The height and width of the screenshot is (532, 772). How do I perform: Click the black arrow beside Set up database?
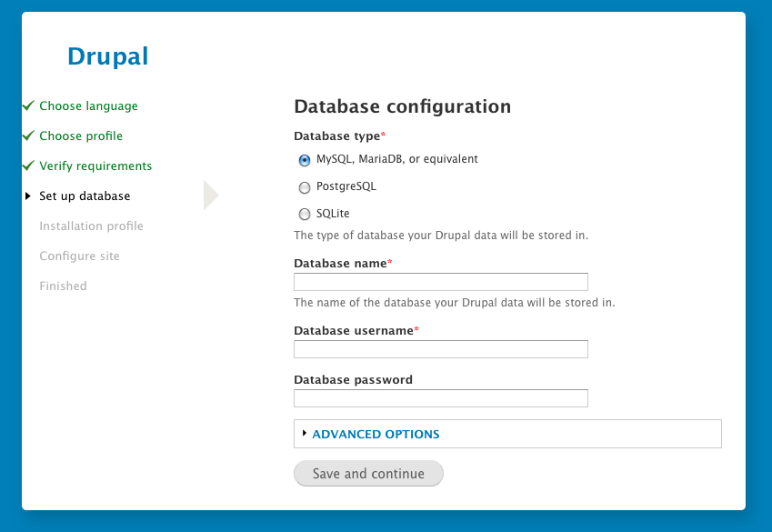[x=29, y=196]
